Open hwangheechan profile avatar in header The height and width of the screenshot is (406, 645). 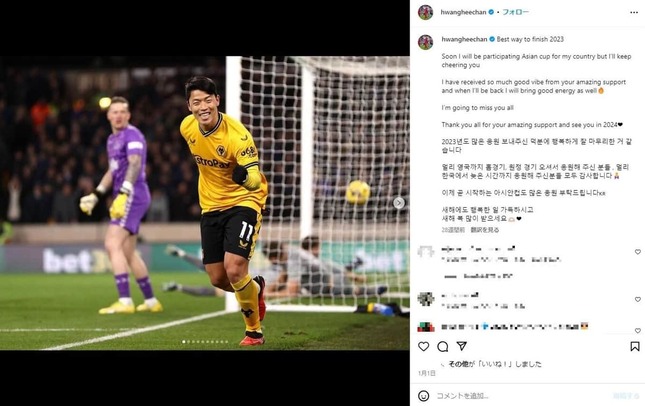pos(425,12)
